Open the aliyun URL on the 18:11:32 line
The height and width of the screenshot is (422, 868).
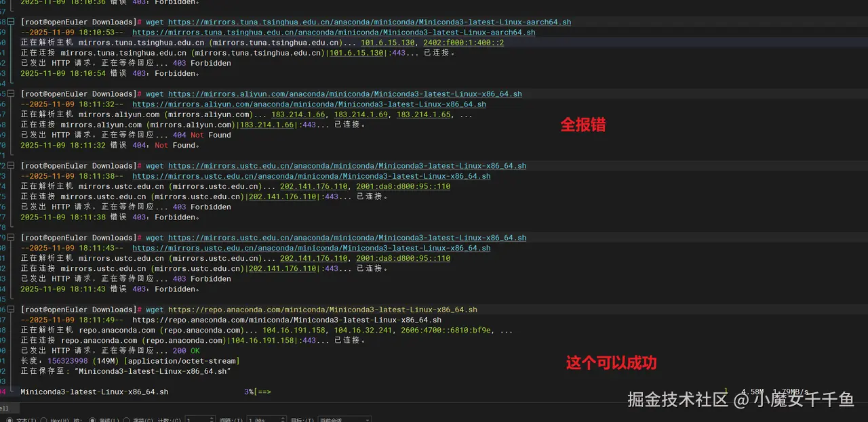(309, 104)
